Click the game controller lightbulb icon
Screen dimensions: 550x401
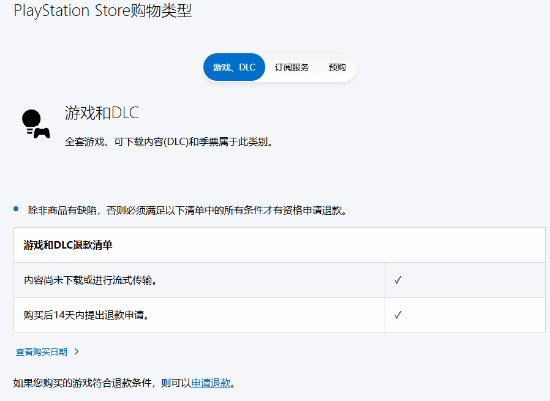(36, 124)
